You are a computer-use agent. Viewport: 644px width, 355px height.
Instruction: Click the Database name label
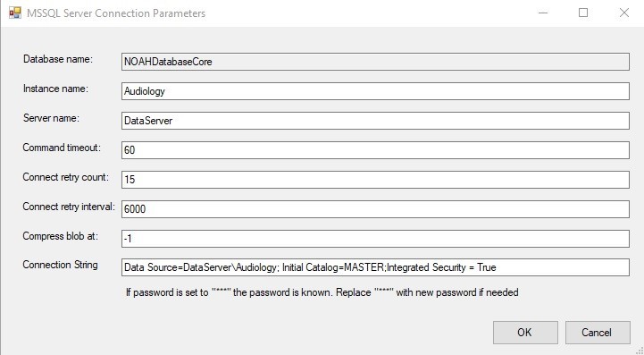point(58,59)
